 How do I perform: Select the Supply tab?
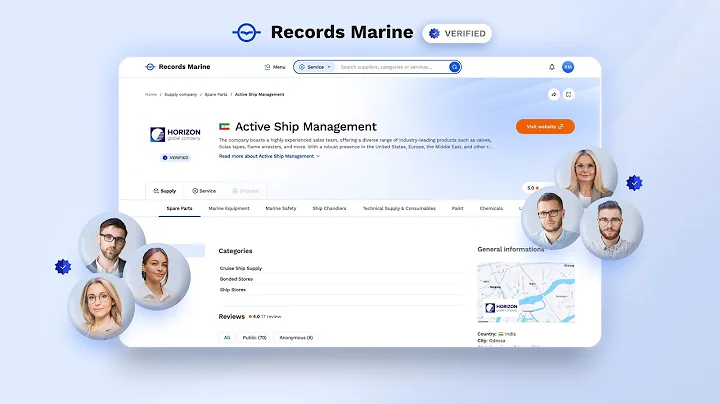tap(164, 191)
